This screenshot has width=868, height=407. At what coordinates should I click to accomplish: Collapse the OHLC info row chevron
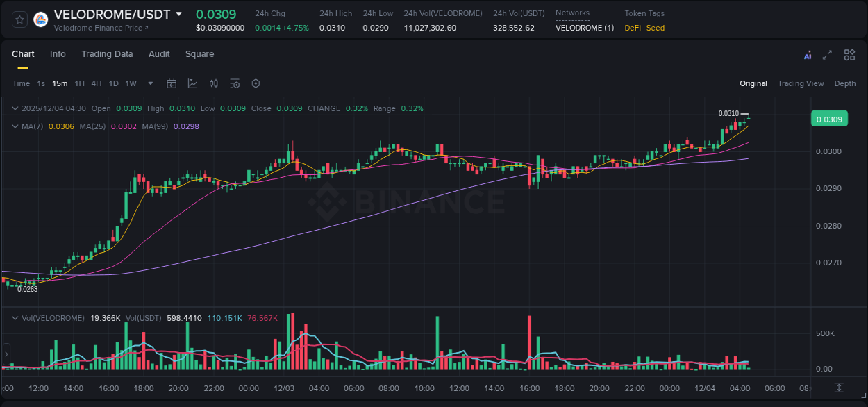point(15,108)
